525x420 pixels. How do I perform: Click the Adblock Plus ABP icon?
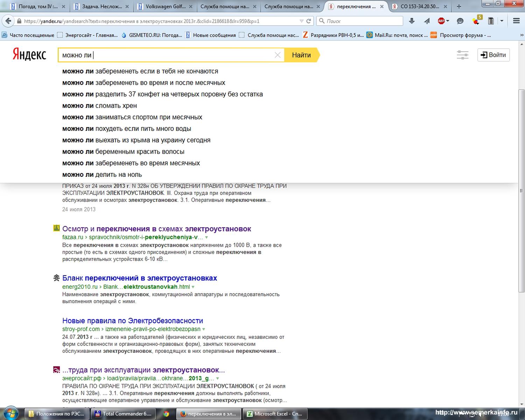(441, 21)
